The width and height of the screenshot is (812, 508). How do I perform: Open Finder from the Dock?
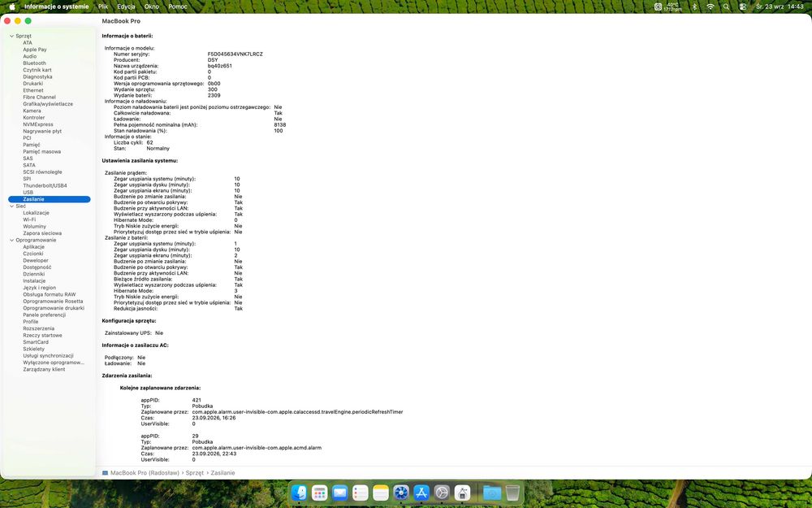(x=299, y=493)
